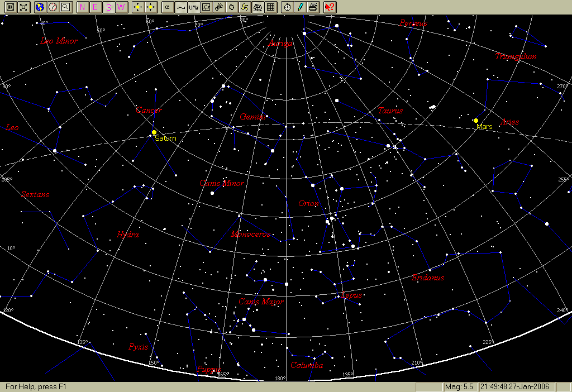The image size is (572, 392).
Task: Toggle the square equatorial grid icon
Action: click(x=271, y=7)
